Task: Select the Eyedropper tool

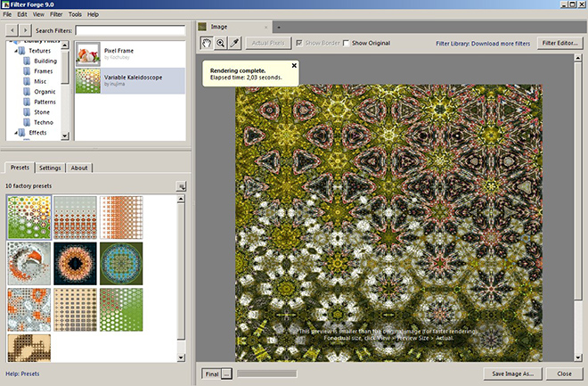Action: click(233, 43)
